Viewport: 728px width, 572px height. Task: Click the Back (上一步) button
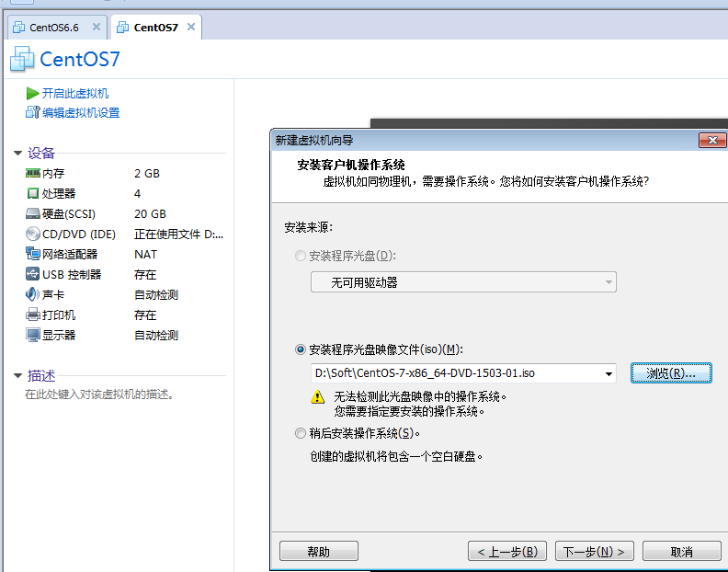pos(507,552)
